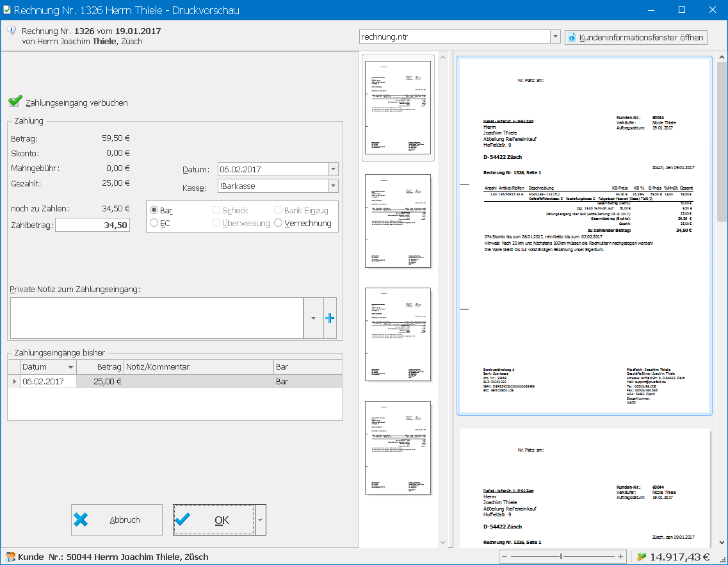Click the blue plus icon next to note field
Image resolution: width=728 pixels, height=565 pixels.
[330, 318]
